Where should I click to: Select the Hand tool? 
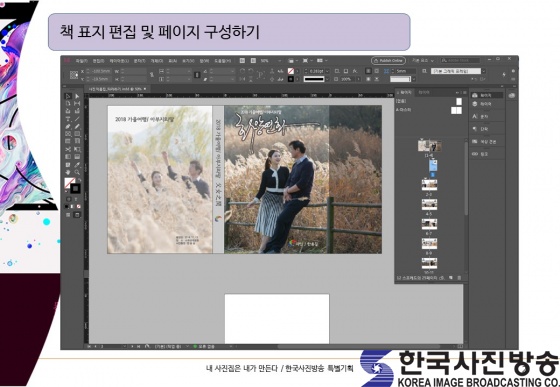[x=68, y=172]
